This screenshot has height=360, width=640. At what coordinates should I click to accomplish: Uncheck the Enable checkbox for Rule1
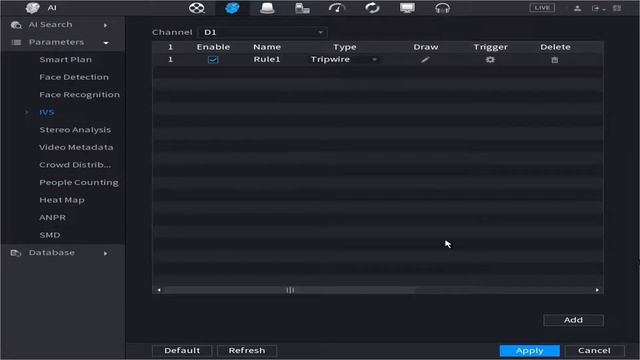(213, 60)
